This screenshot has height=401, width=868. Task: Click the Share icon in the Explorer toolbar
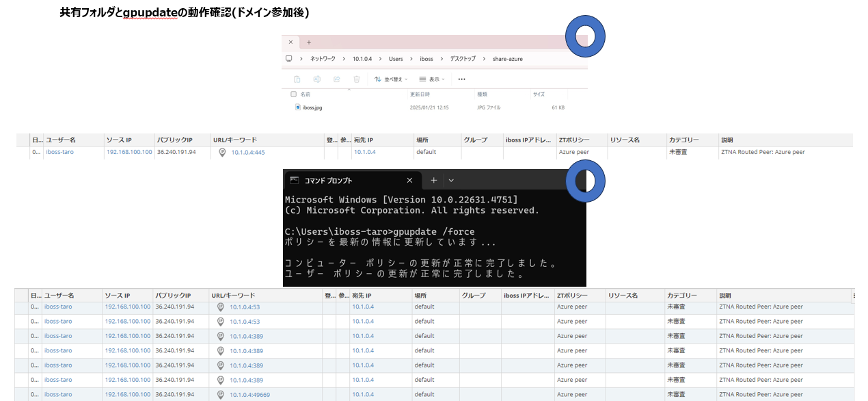pyautogui.click(x=337, y=79)
